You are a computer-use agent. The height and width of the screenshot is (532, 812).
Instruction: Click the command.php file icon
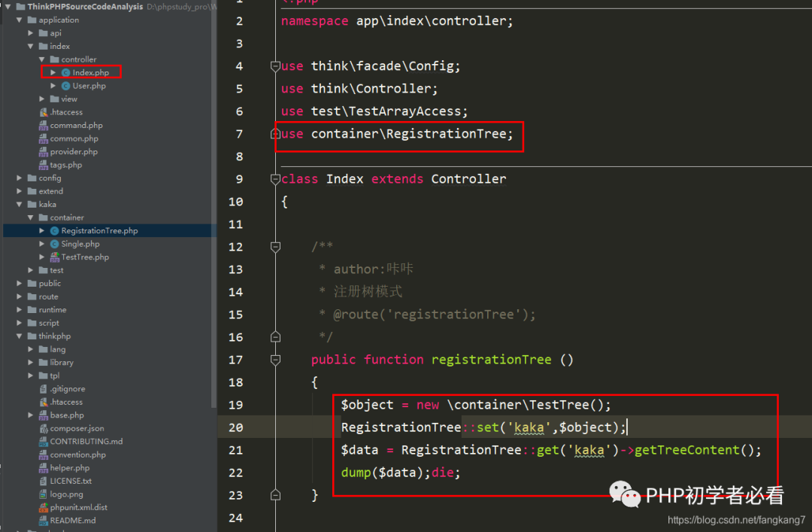point(44,126)
